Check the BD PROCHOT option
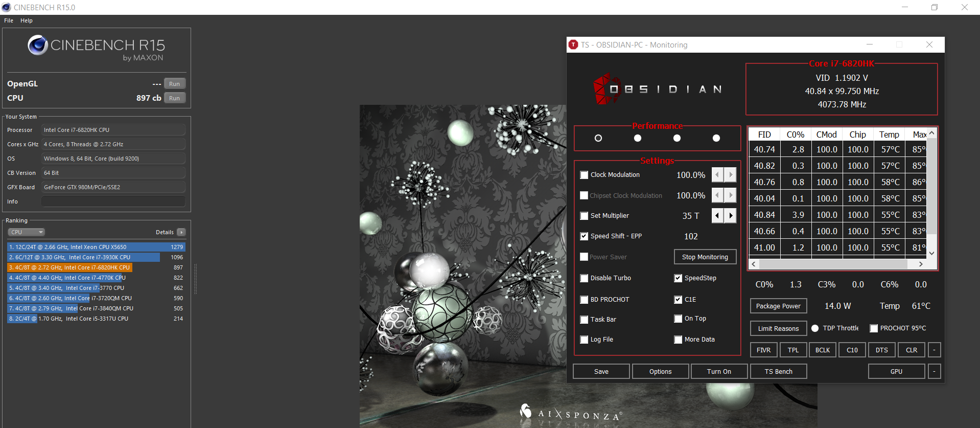Image resolution: width=980 pixels, height=428 pixels. pos(584,300)
